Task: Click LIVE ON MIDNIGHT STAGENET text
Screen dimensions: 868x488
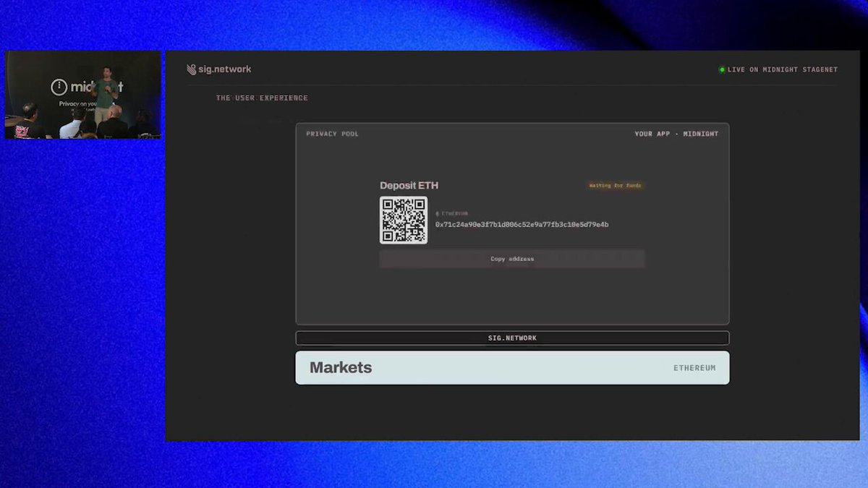Action: point(783,70)
